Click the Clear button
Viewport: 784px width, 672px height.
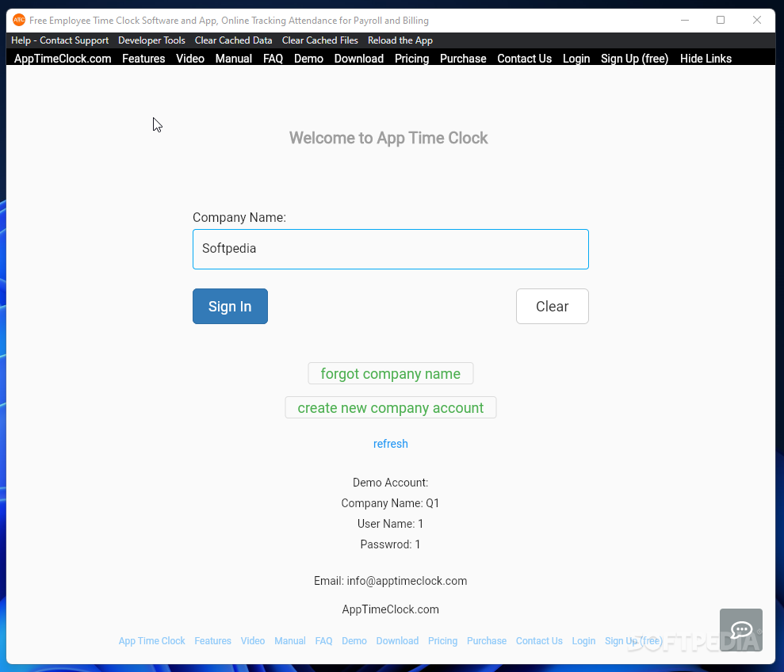552,306
